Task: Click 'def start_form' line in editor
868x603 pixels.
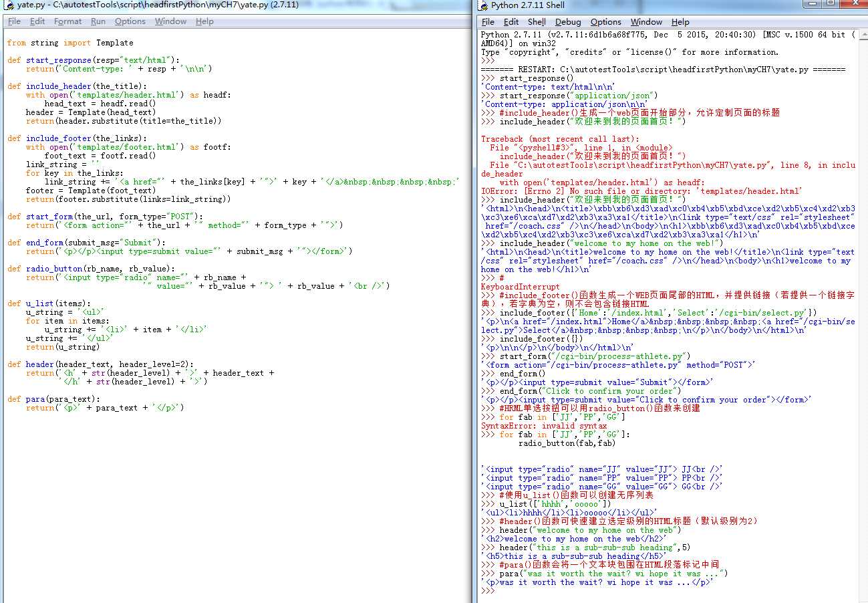Action: coord(105,217)
